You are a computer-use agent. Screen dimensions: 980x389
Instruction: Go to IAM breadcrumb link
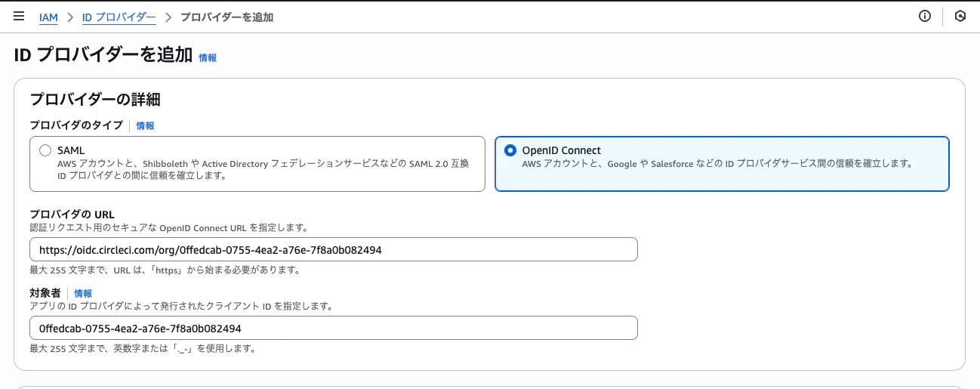pos(48,17)
